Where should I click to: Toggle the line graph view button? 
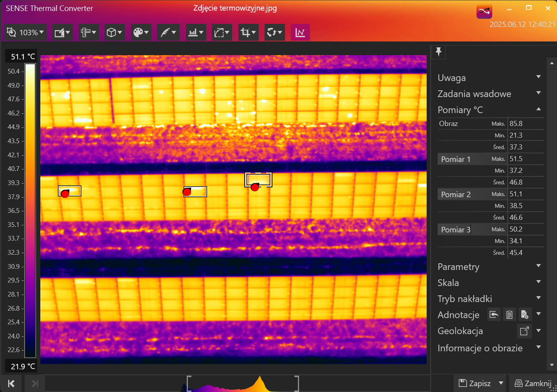300,32
